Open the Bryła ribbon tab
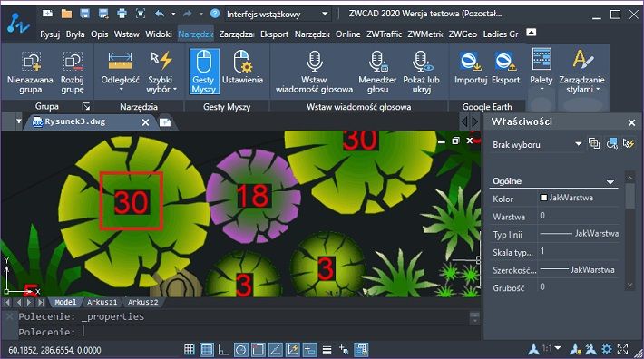The height and width of the screenshot is (359, 644). (x=75, y=34)
